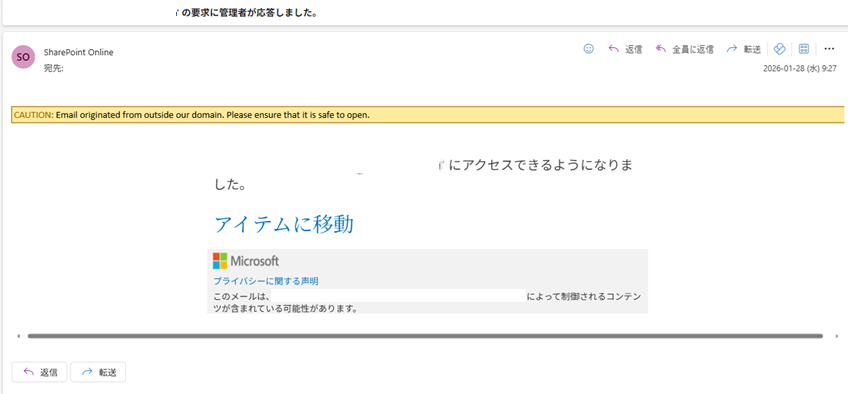
Task: Open the プライバシーに関する声明 link
Action: pos(266,281)
